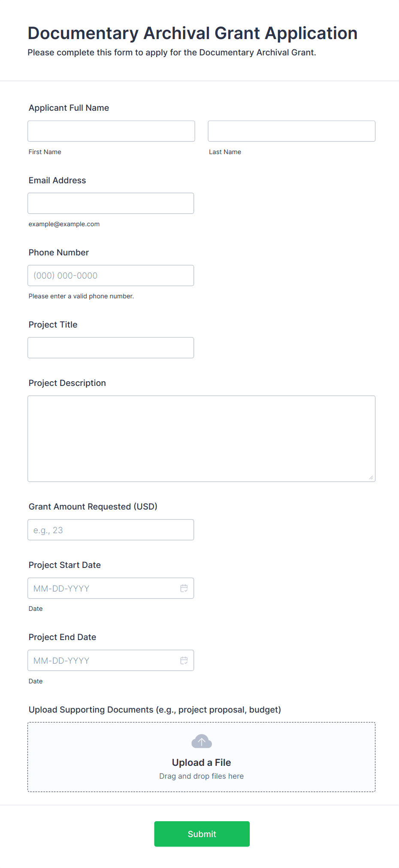
Task: Click the Applicant Full Name label
Action: 69,108
